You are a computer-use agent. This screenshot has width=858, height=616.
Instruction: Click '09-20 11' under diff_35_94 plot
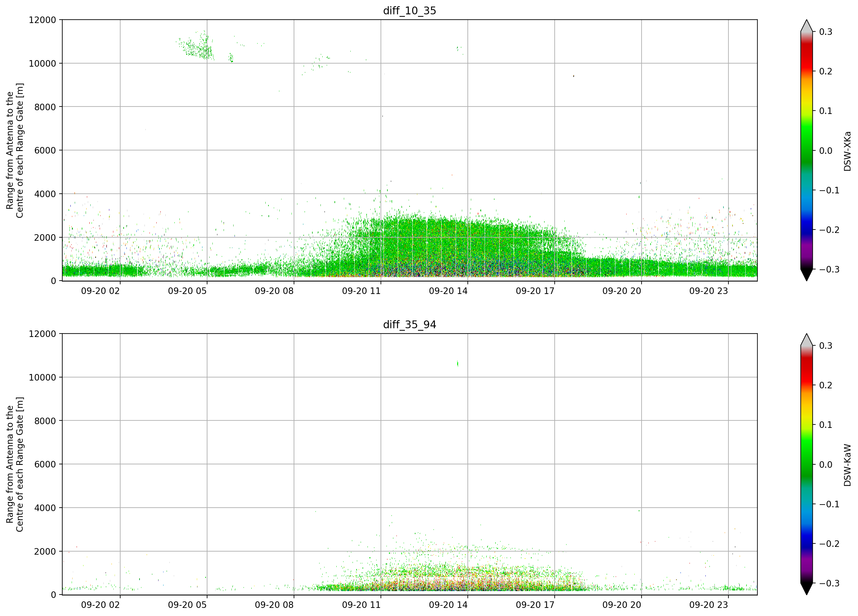361,605
